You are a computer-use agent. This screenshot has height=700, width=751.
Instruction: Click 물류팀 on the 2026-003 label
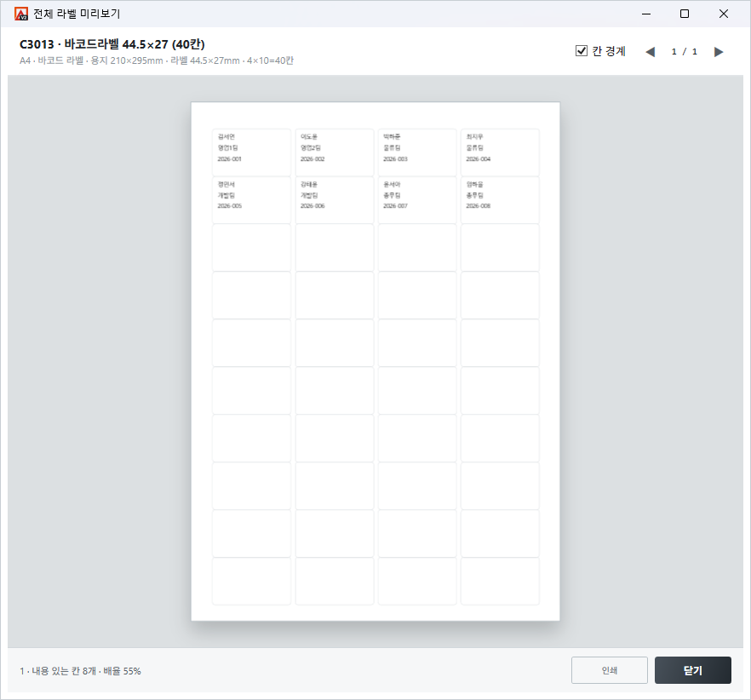click(x=392, y=148)
